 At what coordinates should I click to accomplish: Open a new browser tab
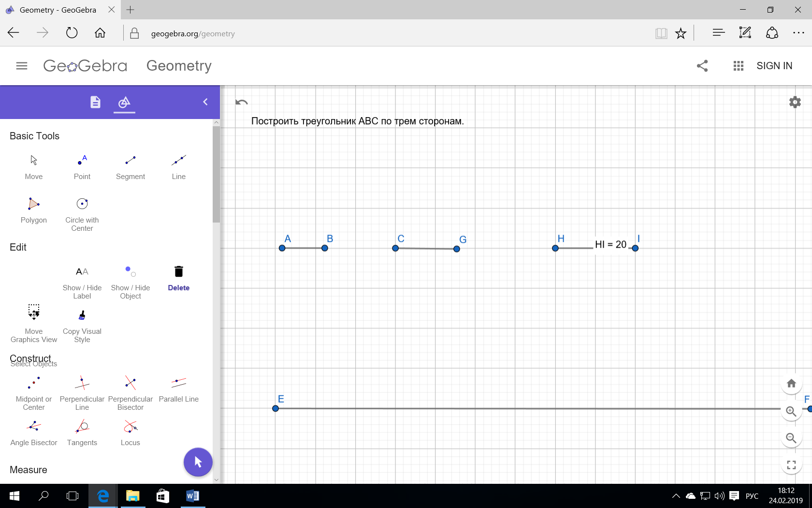pyautogui.click(x=130, y=10)
